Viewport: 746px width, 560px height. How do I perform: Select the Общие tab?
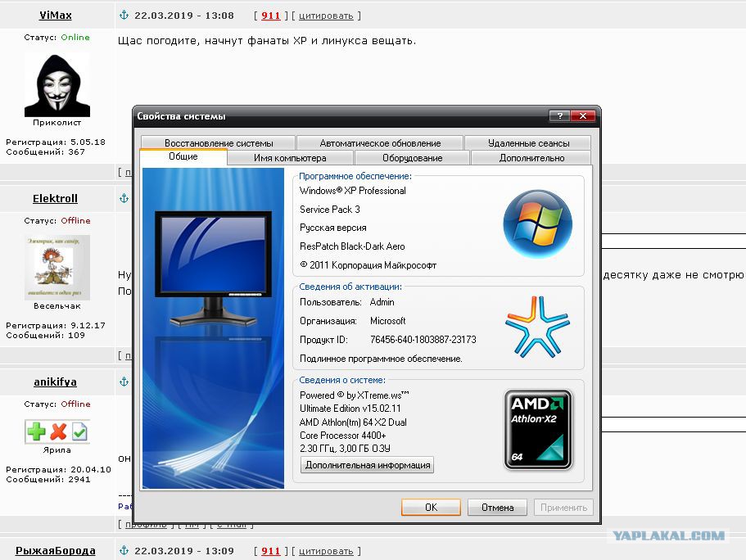click(183, 156)
